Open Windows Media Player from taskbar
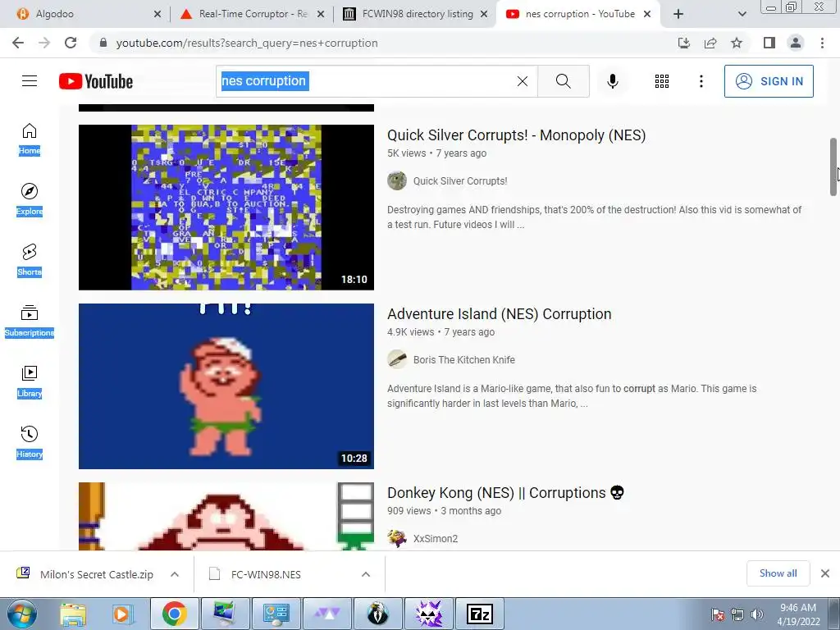The height and width of the screenshot is (630, 840). 122,614
